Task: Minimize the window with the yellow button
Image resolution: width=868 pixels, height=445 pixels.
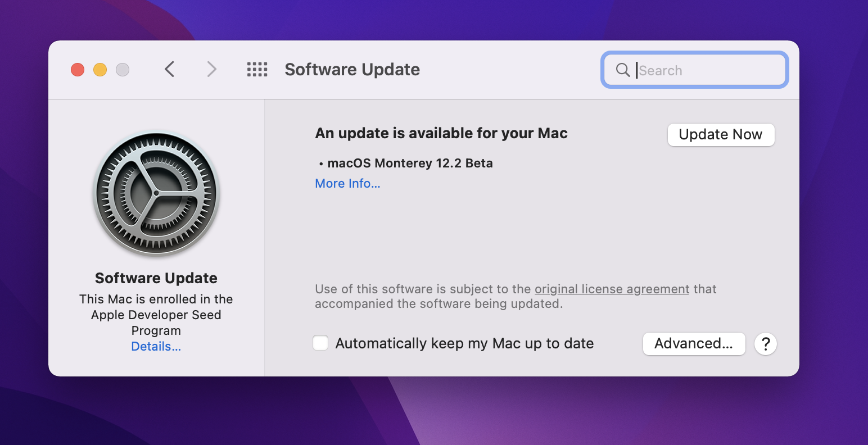Action: [100, 70]
